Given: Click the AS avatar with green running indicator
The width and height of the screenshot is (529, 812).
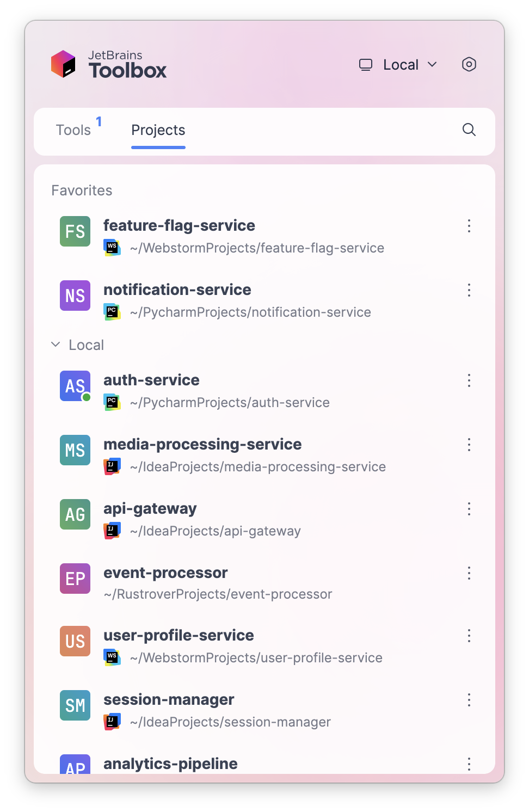Looking at the screenshot, I should coord(75,386).
